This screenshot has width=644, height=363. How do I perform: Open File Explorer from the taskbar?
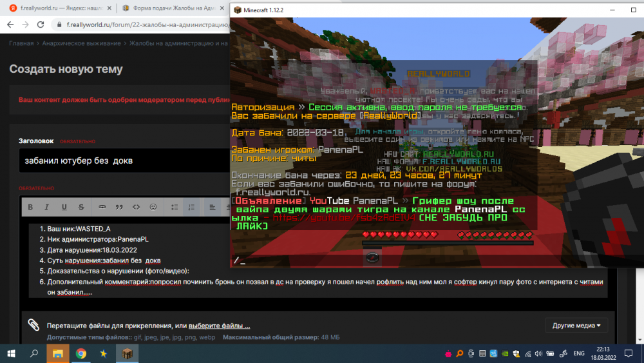click(x=57, y=353)
